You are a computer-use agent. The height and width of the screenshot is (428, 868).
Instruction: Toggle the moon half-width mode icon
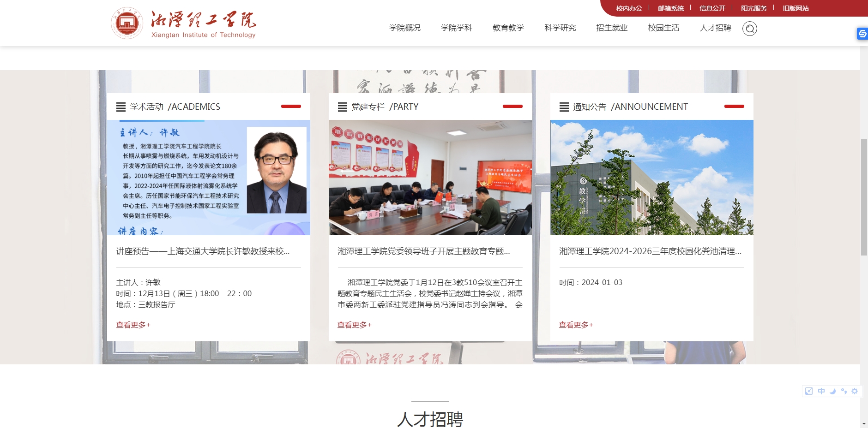832,391
